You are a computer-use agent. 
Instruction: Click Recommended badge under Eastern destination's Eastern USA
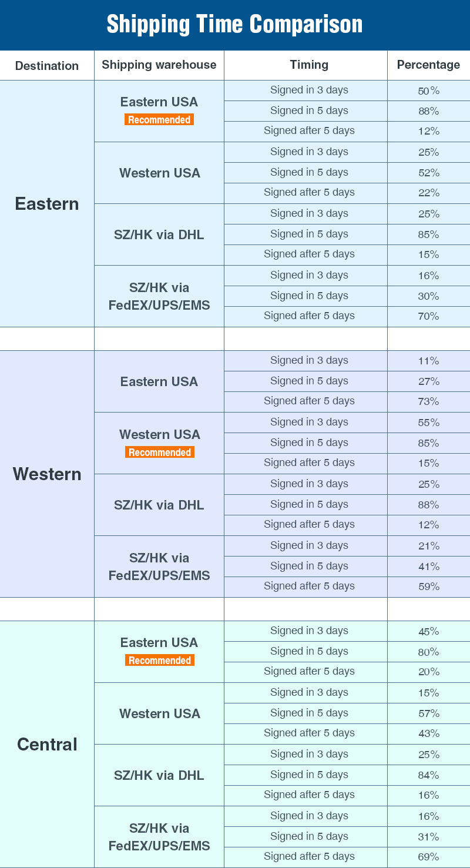click(159, 119)
